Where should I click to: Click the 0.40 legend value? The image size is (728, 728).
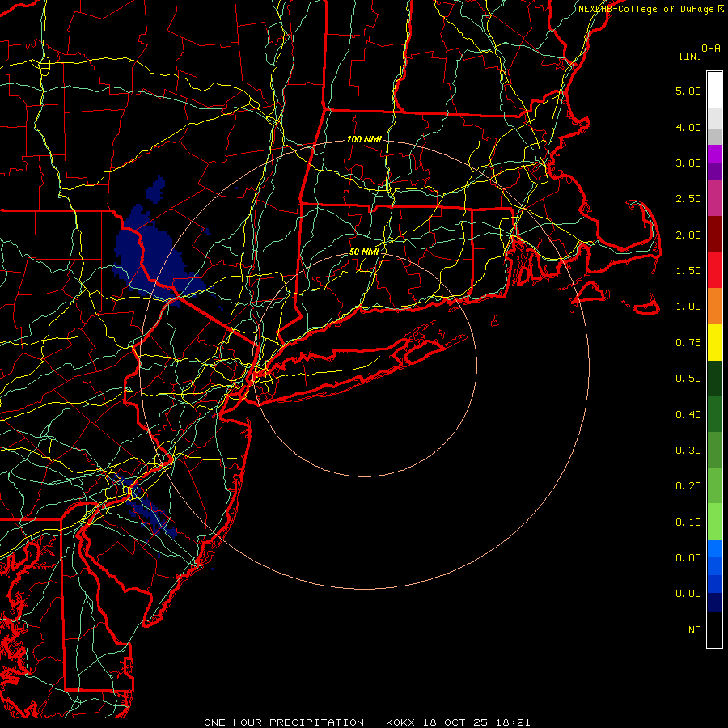688,415
